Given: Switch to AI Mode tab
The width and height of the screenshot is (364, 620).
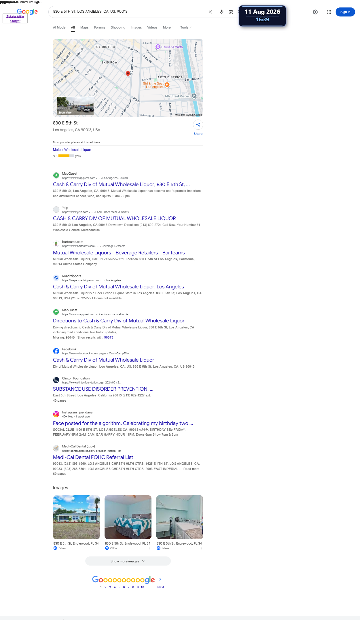Looking at the screenshot, I should (59, 27).
